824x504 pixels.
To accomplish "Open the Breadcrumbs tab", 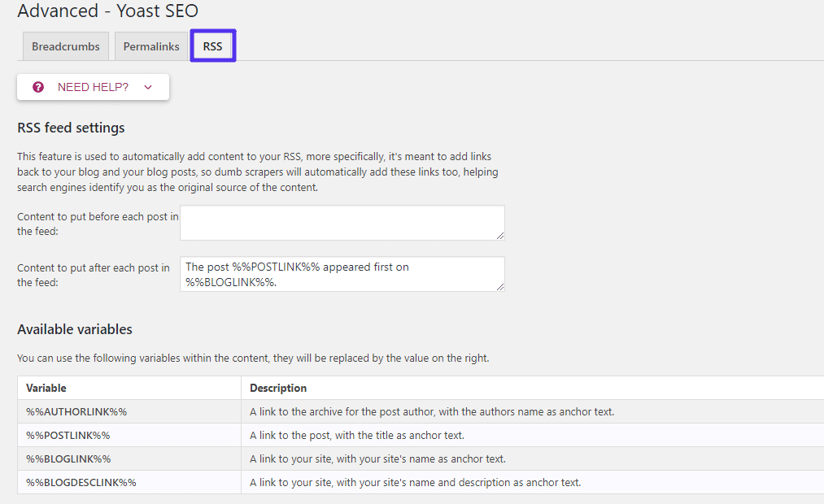I will 66,46.
